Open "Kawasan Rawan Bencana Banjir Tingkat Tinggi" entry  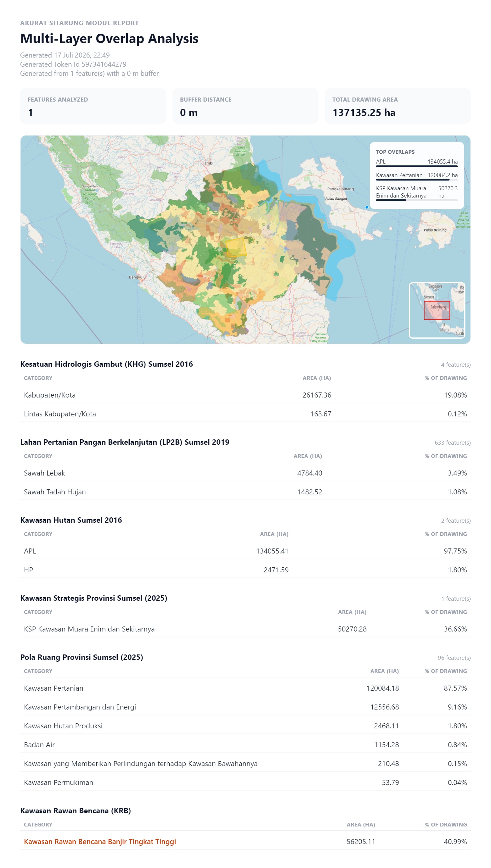tap(100, 842)
